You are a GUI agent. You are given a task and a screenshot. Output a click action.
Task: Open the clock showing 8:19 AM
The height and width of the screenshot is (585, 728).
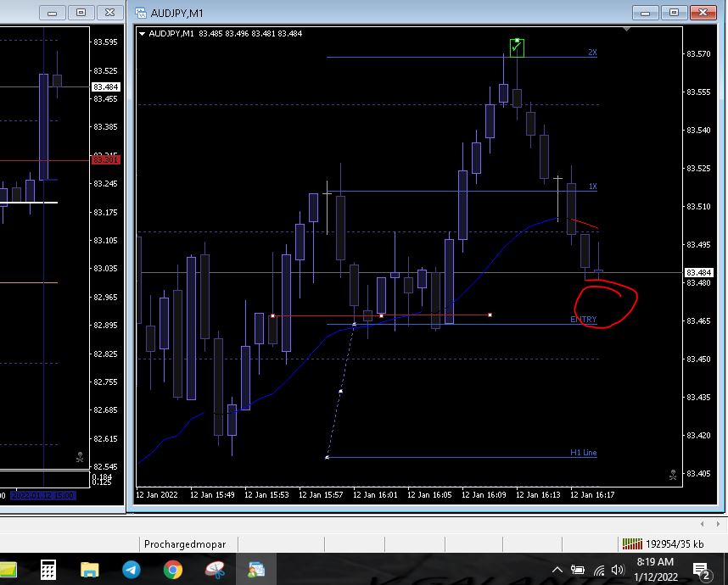tap(655, 569)
